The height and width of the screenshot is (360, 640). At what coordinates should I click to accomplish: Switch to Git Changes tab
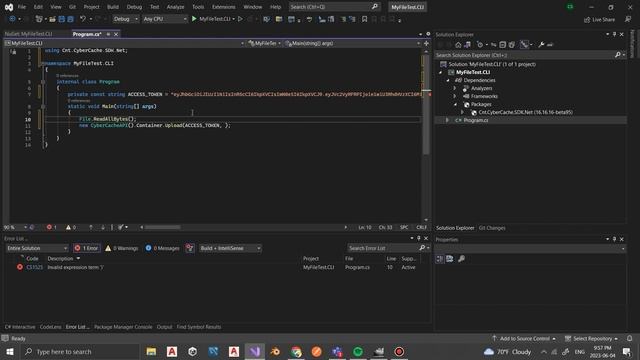[x=492, y=228]
